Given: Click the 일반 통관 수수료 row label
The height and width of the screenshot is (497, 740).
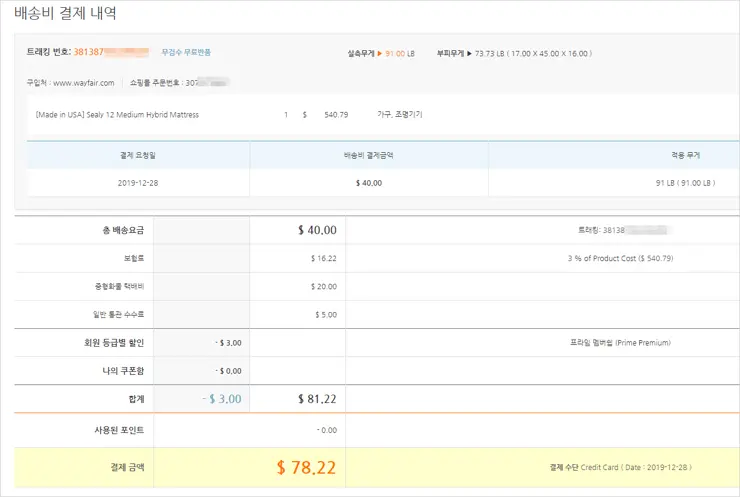Looking at the screenshot, I should click(x=119, y=314).
